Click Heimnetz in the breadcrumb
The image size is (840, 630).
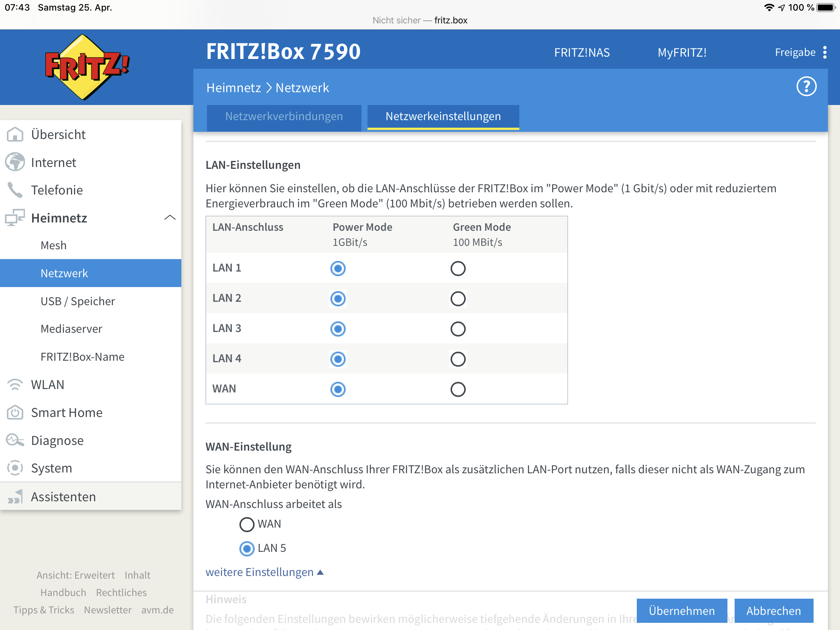click(x=233, y=88)
